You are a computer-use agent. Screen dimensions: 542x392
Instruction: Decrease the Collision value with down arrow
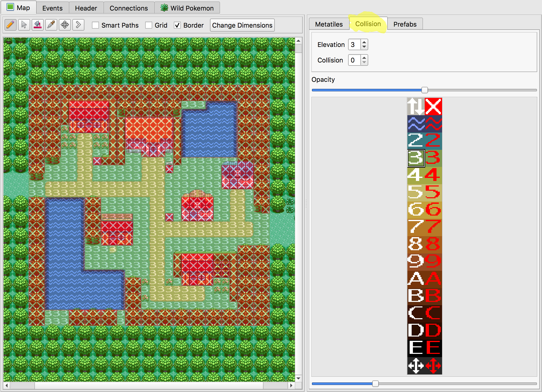[x=364, y=62]
